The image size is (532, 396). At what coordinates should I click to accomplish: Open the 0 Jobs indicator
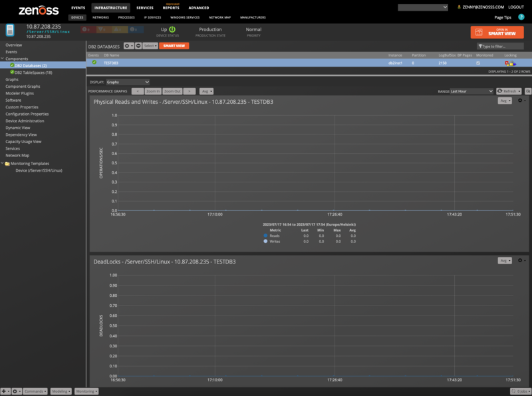click(521, 391)
